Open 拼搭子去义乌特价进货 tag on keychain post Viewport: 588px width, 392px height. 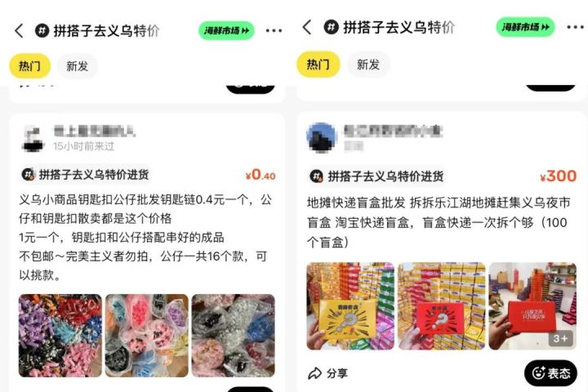click(x=86, y=175)
